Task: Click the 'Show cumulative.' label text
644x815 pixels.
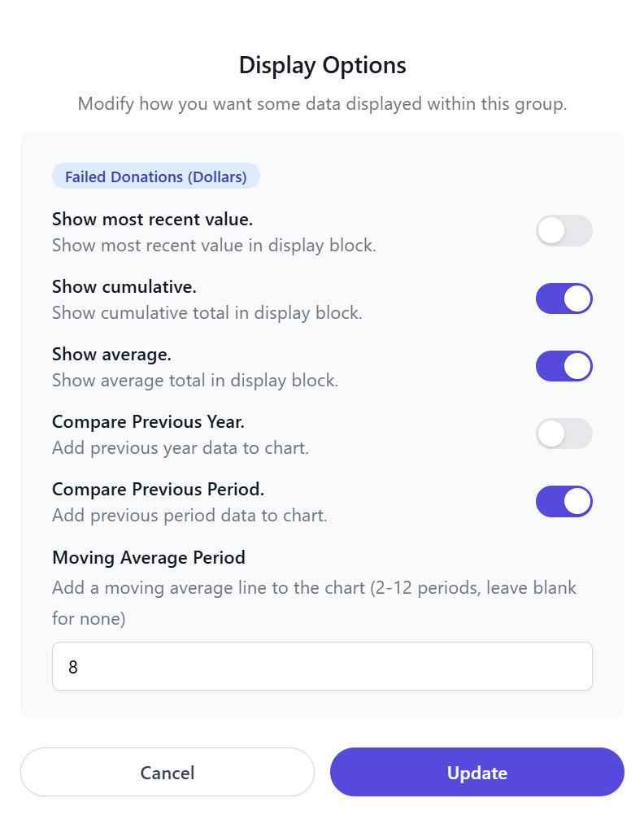Action: point(124,286)
